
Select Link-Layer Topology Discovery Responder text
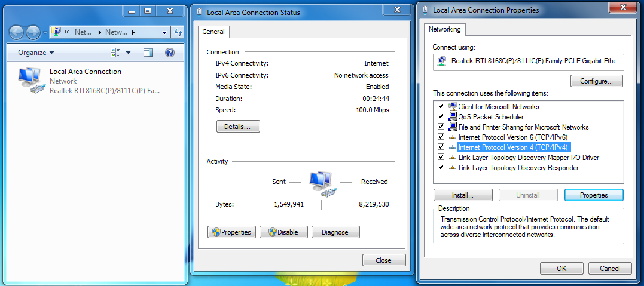518,167
